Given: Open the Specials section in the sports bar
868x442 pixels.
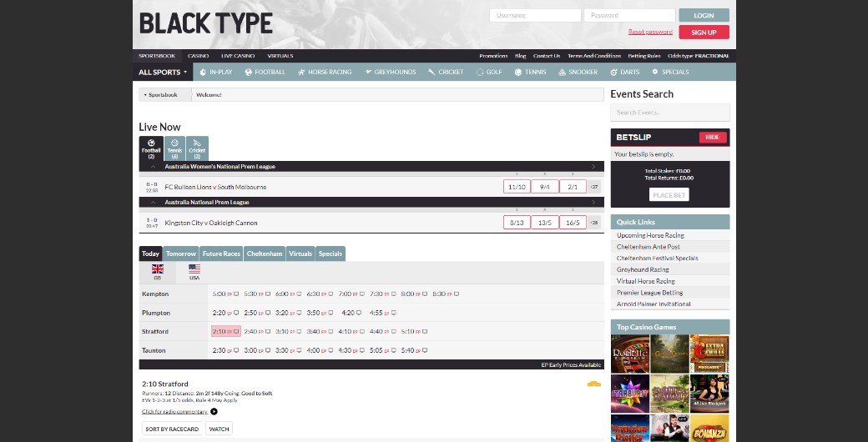Looking at the screenshot, I should click(670, 72).
